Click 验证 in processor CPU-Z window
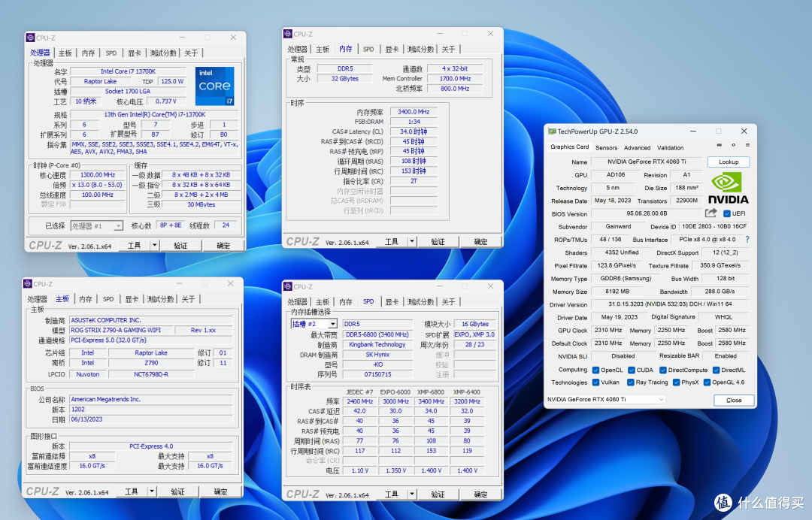Image resolution: width=812 pixels, height=520 pixels. [x=180, y=245]
